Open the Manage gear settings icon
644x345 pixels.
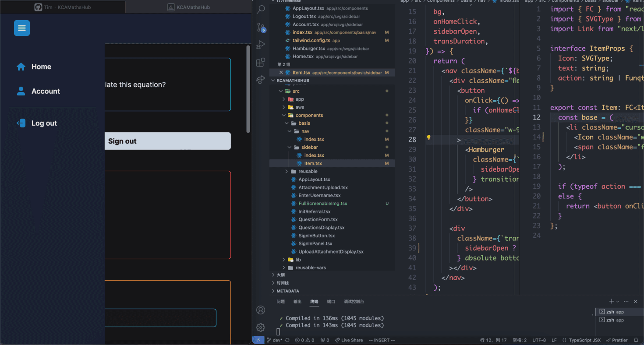261,327
